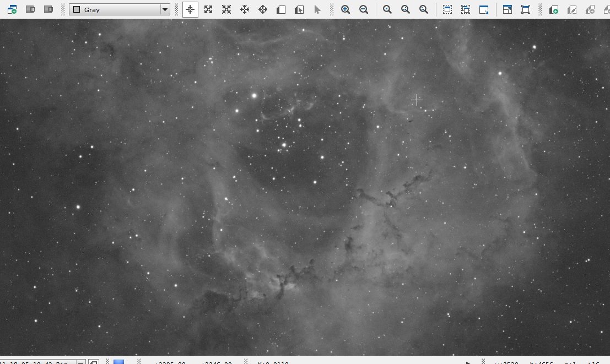
Task: Click the new preview icon with green plus
Action: (x=554, y=9)
